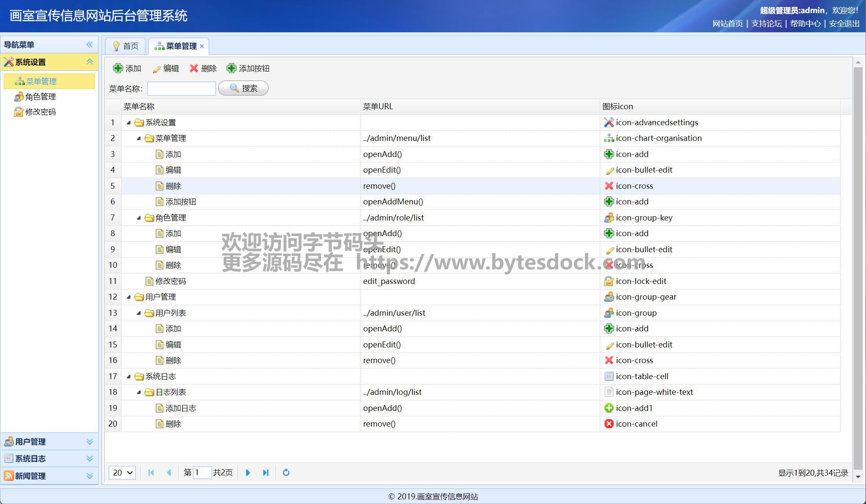
Task: Open 角色管理 in the sidebar menu
Action: (40, 97)
